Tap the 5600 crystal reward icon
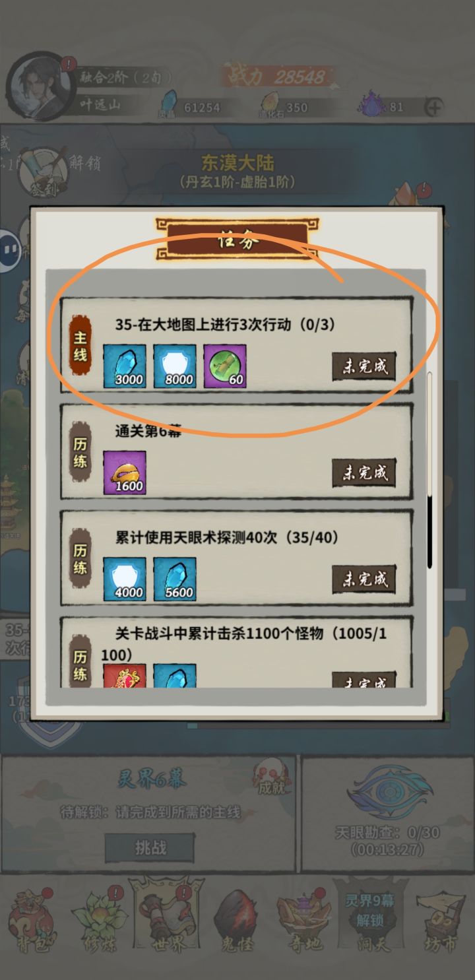The height and width of the screenshot is (980, 475). pyautogui.click(x=175, y=579)
